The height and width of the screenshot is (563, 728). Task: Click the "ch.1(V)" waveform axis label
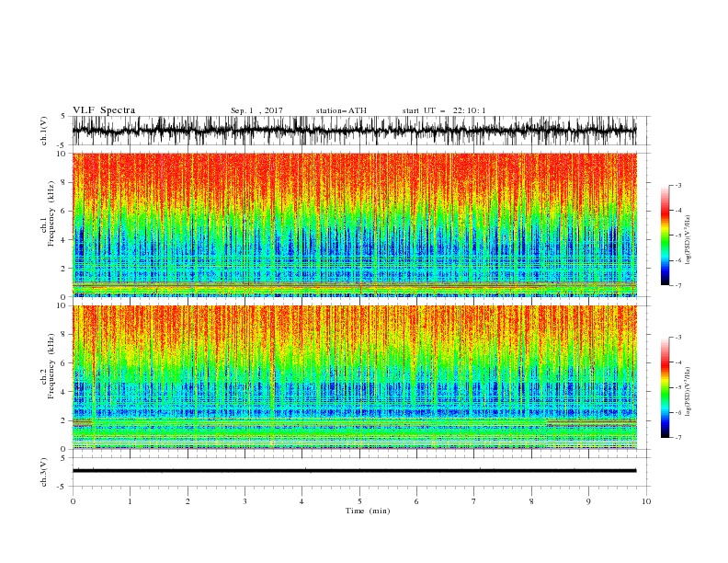pyautogui.click(x=44, y=131)
